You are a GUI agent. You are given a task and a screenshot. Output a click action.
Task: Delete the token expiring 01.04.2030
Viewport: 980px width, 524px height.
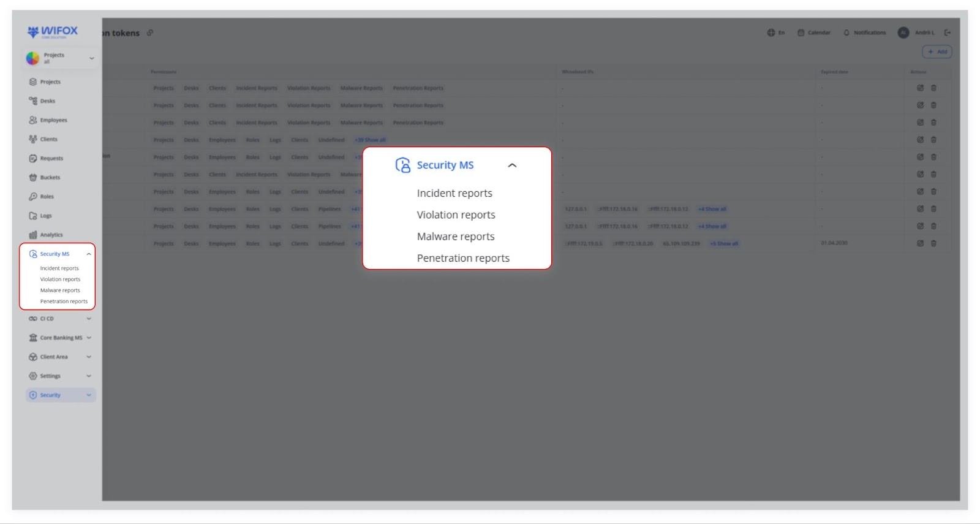coord(933,243)
